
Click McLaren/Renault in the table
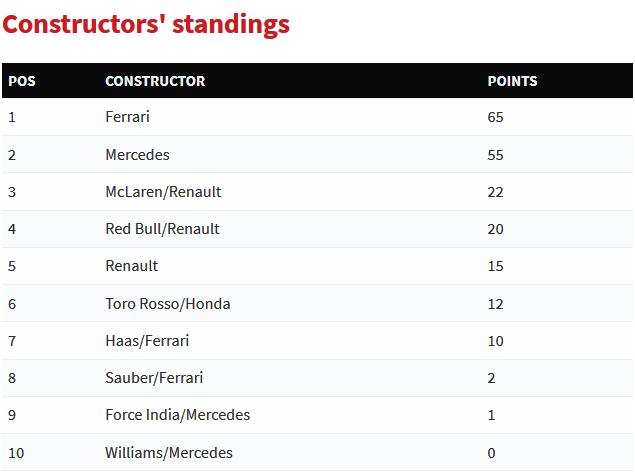163,192
